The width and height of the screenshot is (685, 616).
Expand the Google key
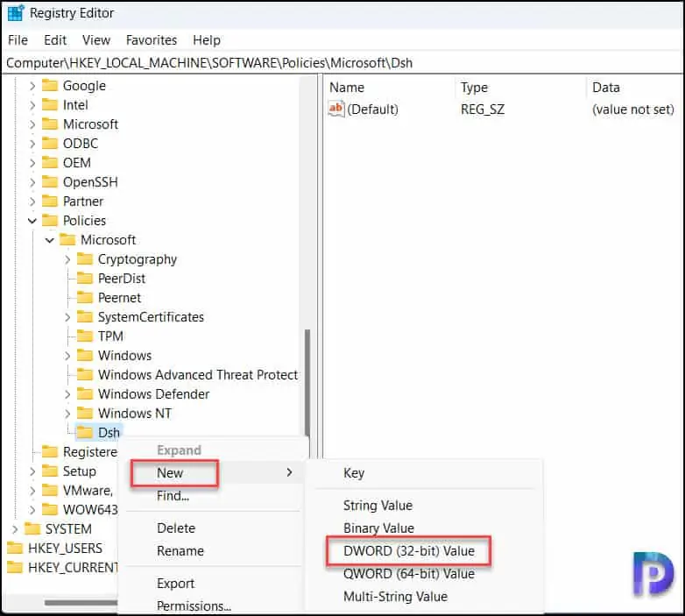coord(32,86)
